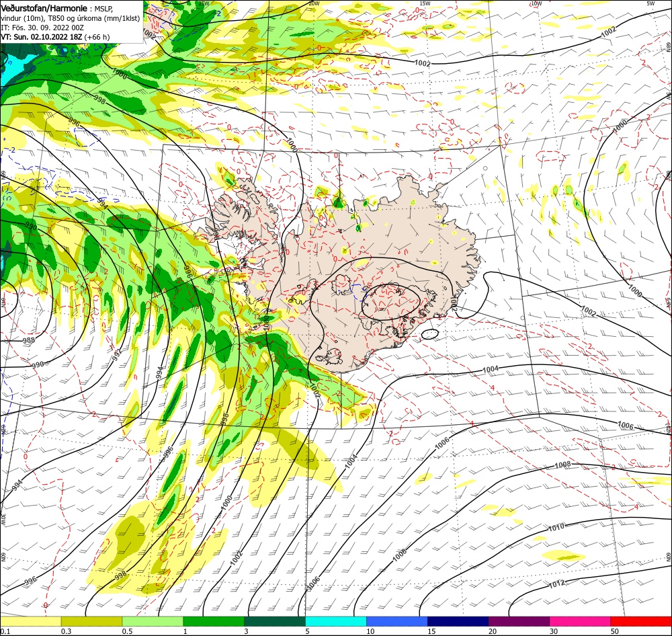This screenshot has width=672, height=636.
Task: Click the 'VT: Sun. 02.10.2022 18Z' line
Action: pyautogui.click(x=41, y=37)
